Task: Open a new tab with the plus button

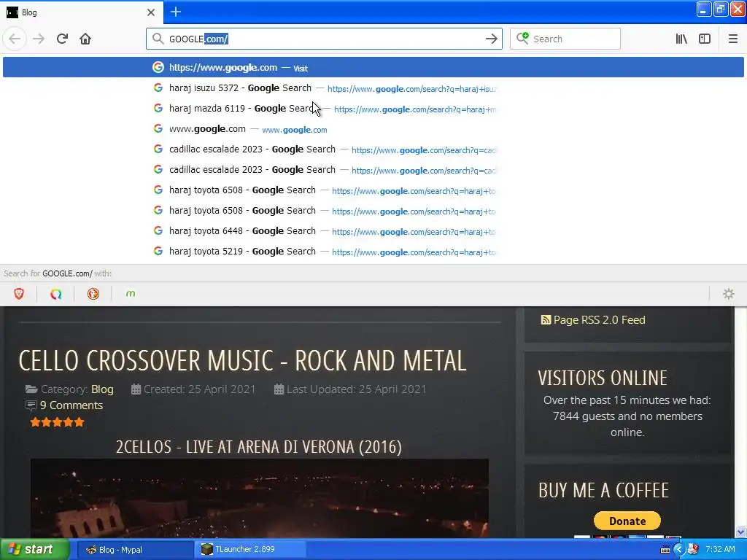Action: tap(176, 12)
